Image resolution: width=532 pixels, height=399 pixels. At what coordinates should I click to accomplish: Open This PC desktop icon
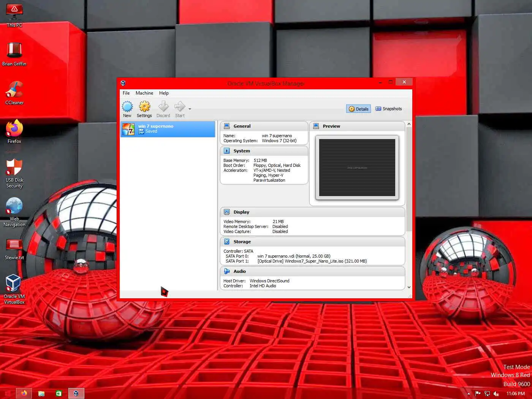pos(14,15)
